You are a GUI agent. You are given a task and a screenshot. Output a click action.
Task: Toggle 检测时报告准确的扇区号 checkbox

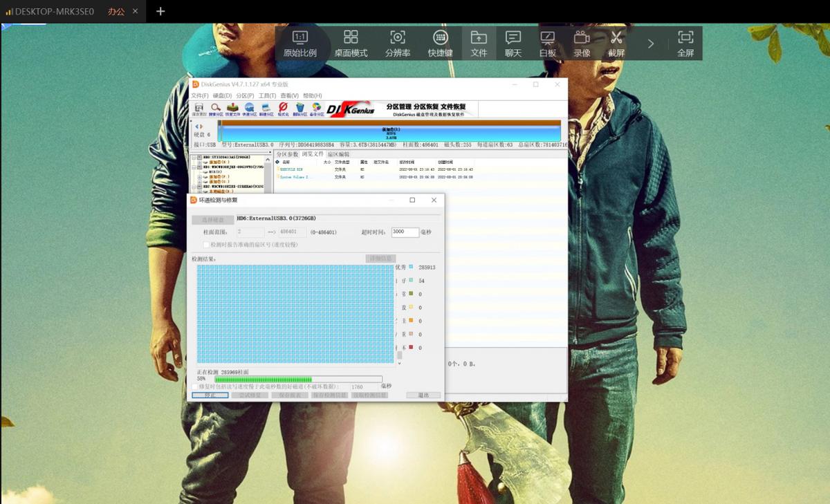pyautogui.click(x=206, y=244)
